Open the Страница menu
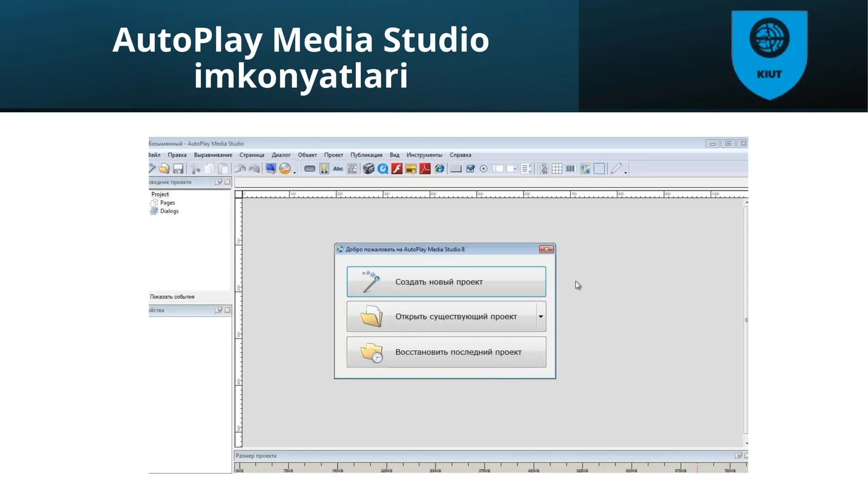The width and height of the screenshot is (868, 488). [252, 155]
